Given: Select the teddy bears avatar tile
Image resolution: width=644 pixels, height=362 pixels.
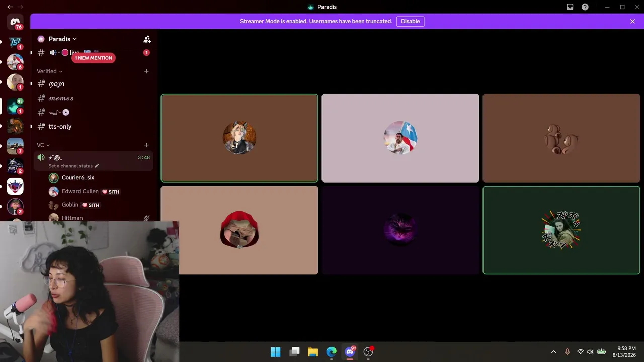Looking at the screenshot, I should point(561,138).
